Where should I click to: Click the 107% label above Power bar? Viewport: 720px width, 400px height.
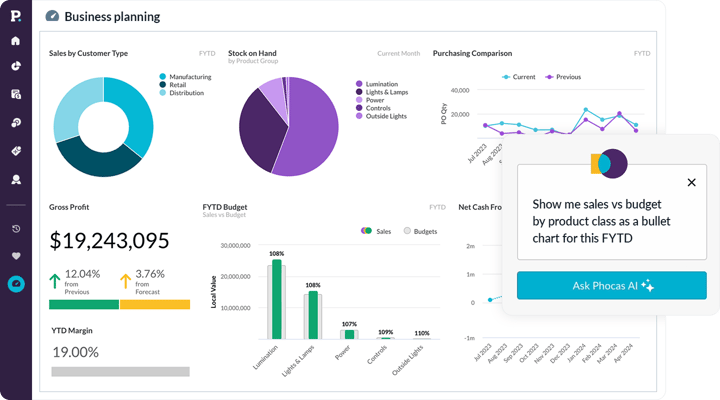tap(349, 324)
